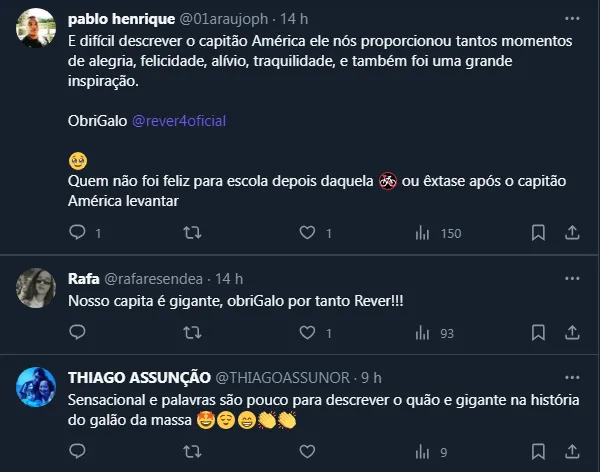Screen dimensions: 600x472
Task: Reply to pablo henrique's tweet
Action: [78, 233]
